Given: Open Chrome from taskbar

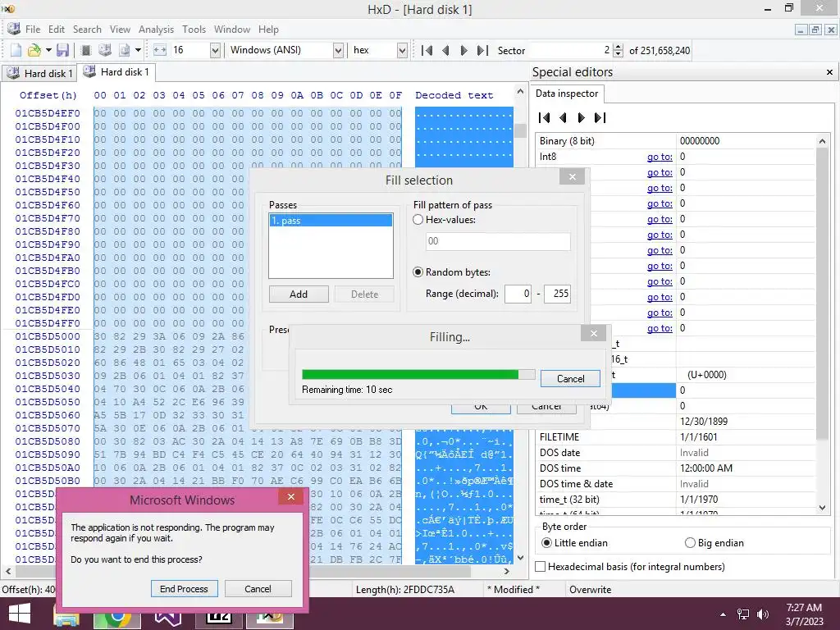Looking at the screenshot, I should [x=117, y=616].
